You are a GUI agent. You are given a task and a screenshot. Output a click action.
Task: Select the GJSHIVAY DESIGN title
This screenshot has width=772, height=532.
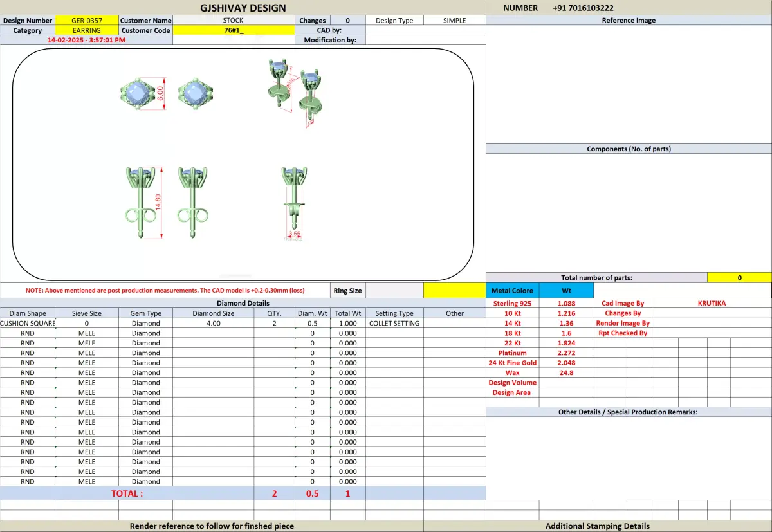tap(243, 8)
